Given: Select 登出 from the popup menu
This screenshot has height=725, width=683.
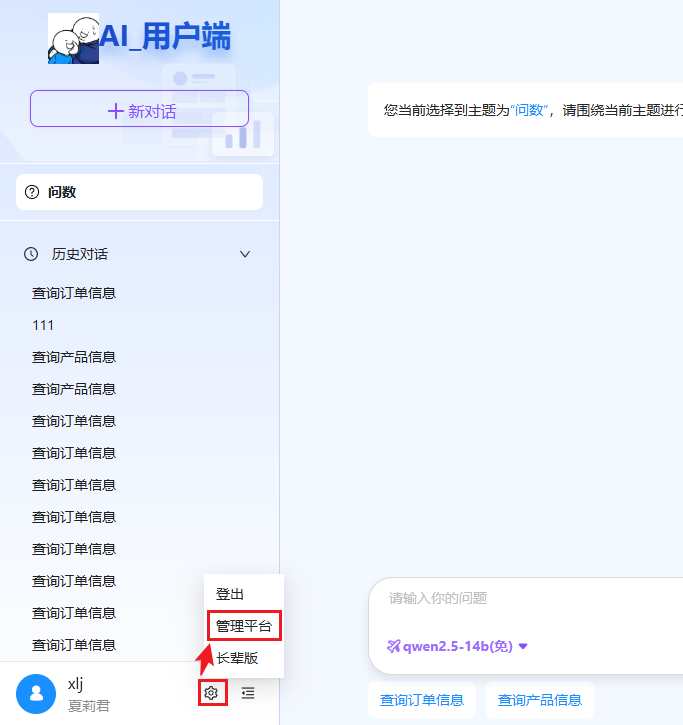Looking at the screenshot, I should pos(230,594).
